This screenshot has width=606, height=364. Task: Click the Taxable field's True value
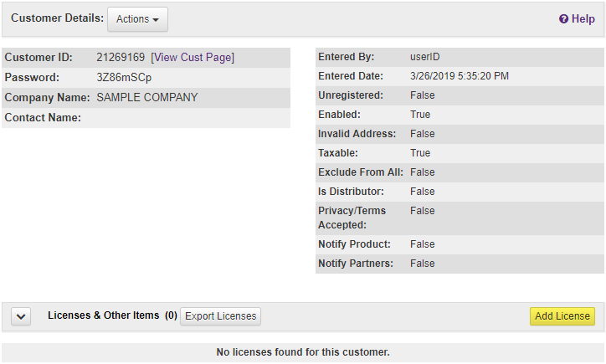click(420, 153)
